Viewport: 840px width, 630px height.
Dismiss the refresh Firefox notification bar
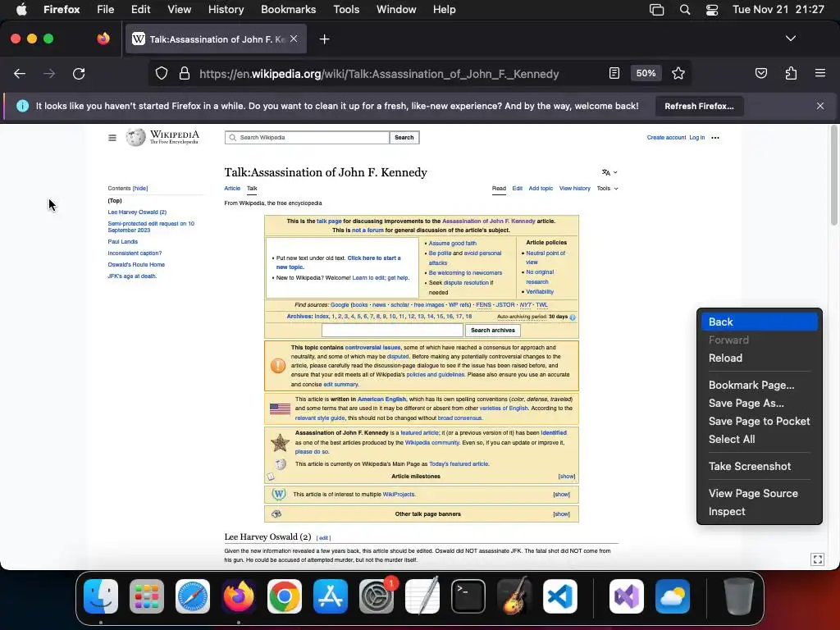(820, 106)
